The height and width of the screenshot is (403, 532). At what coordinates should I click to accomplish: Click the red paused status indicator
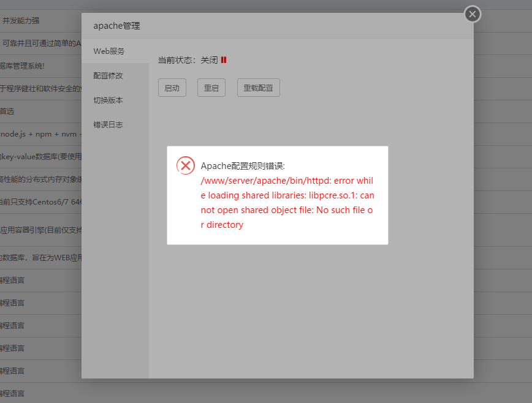click(x=224, y=60)
